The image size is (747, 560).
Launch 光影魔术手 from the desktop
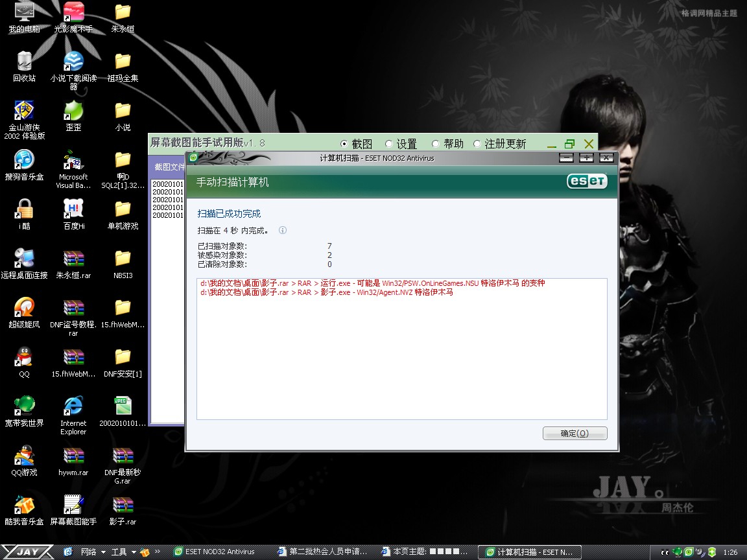[x=73, y=18]
